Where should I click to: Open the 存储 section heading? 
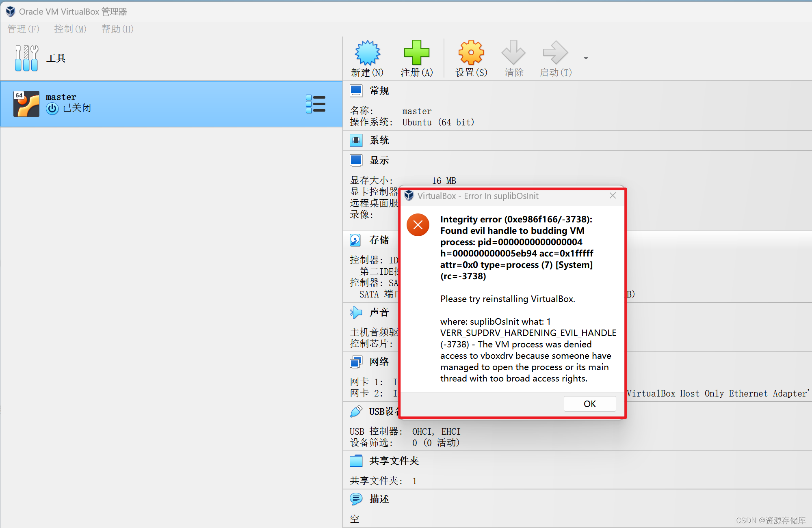379,240
